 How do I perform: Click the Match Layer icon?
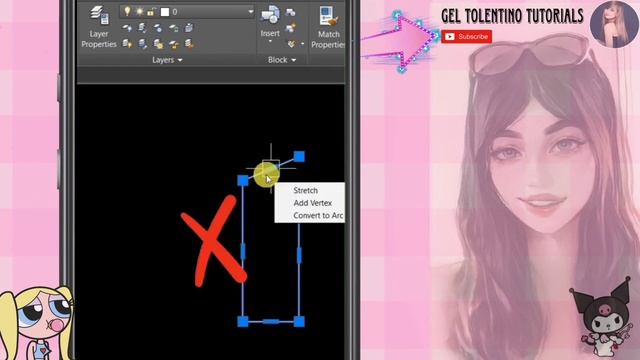pyautogui.click(x=189, y=43)
